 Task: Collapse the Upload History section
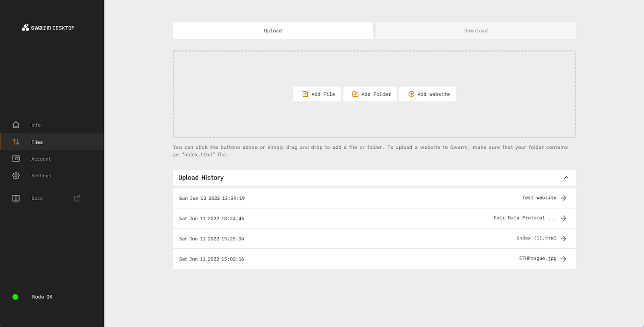[566, 178]
